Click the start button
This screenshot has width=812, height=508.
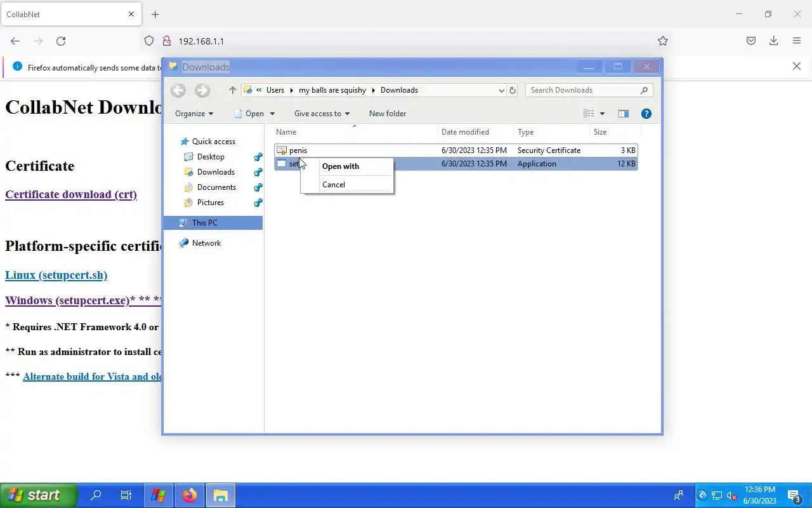click(38, 495)
